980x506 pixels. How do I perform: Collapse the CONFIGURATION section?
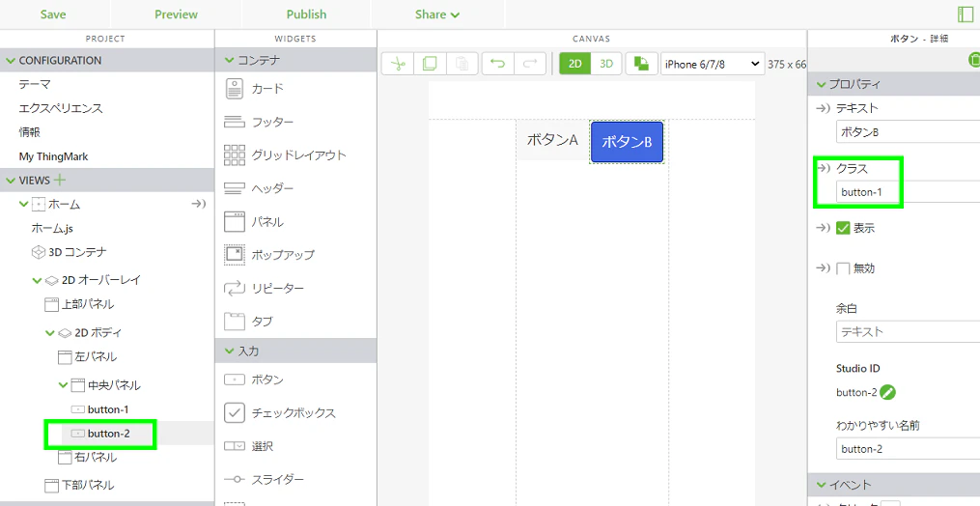click(x=11, y=61)
